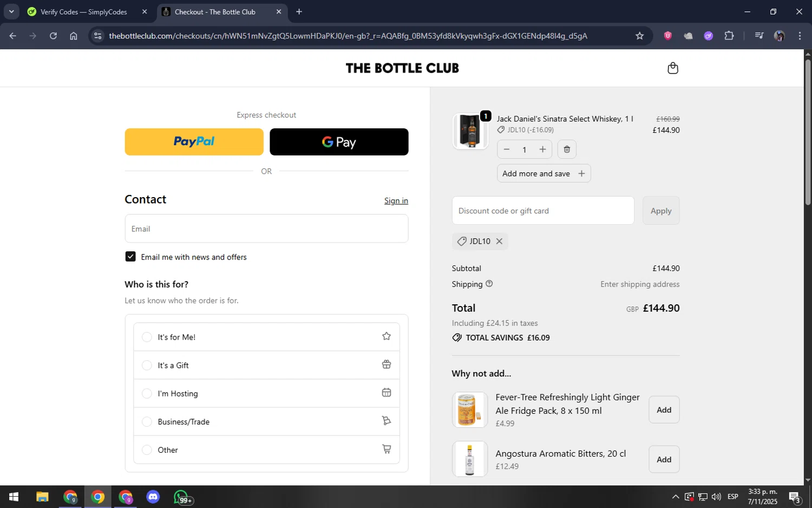Add Fever-Tree Ginger Ale Fridge Pack
Viewport: 812px width, 508px height.
[664, 410]
